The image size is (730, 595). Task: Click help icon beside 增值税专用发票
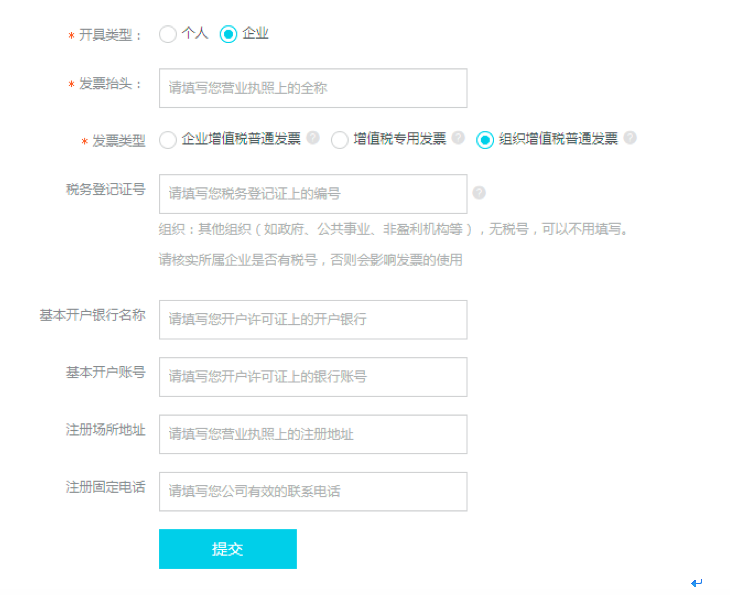coord(458,138)
